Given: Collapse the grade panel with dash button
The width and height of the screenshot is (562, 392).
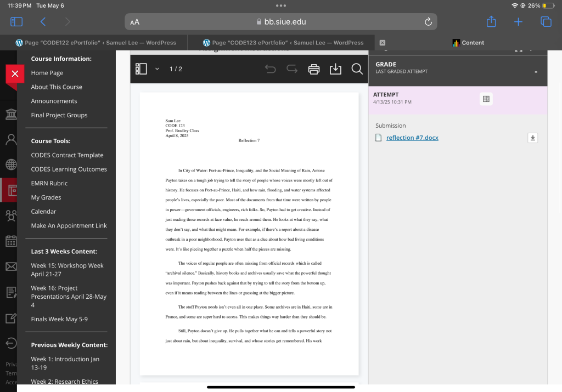Looking at the screenshot, I should click(x=536, y=72).
